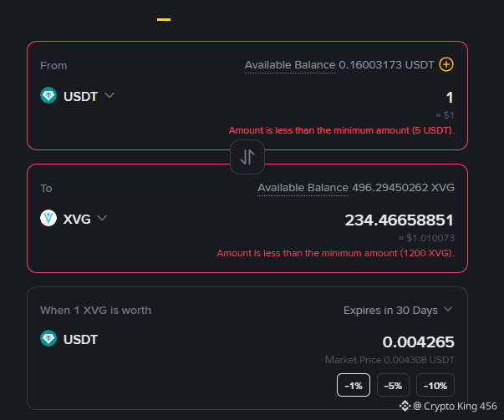Click the swap direction arrows icon
504x420 pixels.
click(x=247, y=157)
